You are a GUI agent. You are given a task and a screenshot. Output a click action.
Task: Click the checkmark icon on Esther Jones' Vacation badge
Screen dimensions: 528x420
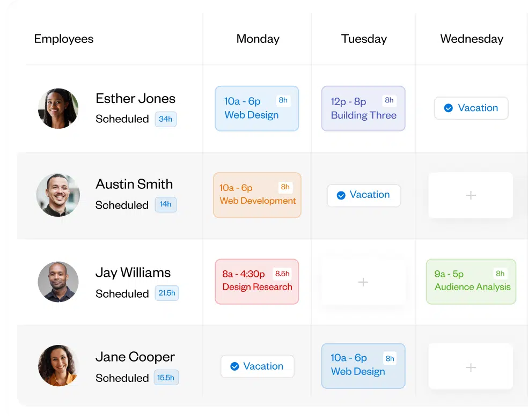click(x=449, y=108)
